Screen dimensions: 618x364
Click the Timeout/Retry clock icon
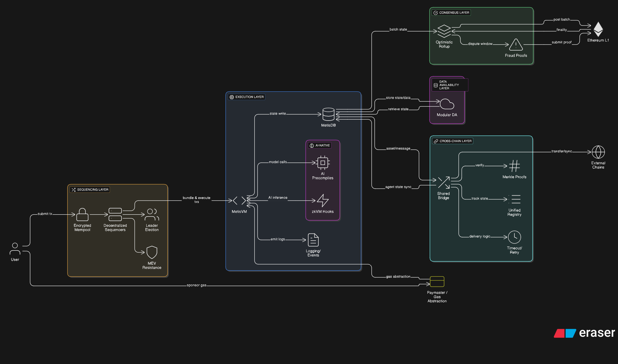point(514,237)
